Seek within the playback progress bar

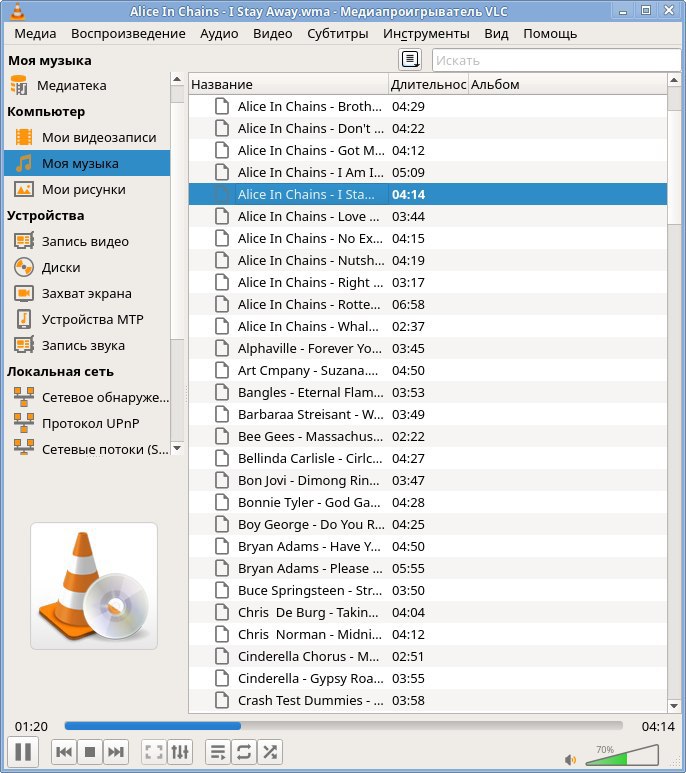(x=343, y=726)
